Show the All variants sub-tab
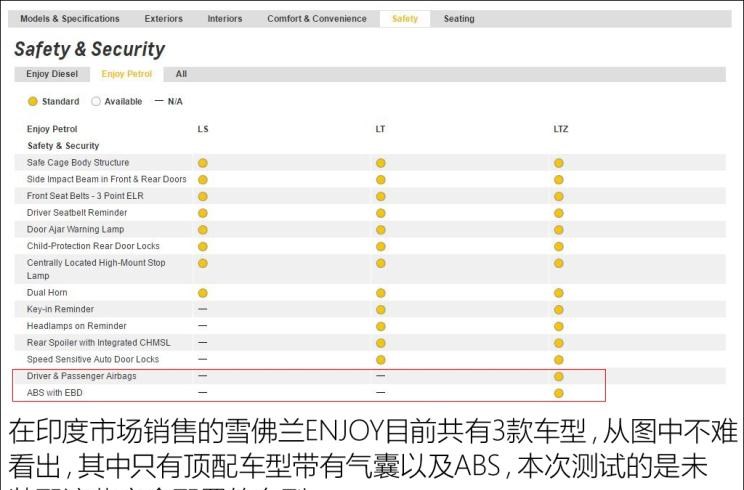Screen dimensions: 744x490 [181, 74]
